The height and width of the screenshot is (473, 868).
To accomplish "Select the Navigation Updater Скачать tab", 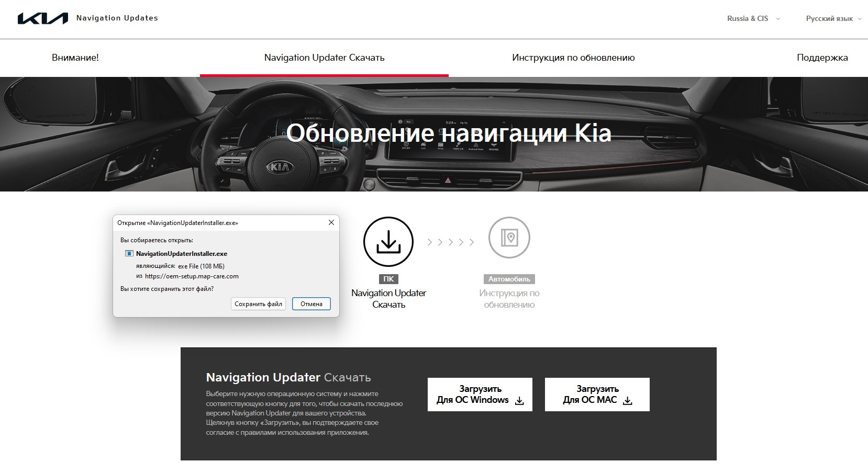I will tap(325, 58).
